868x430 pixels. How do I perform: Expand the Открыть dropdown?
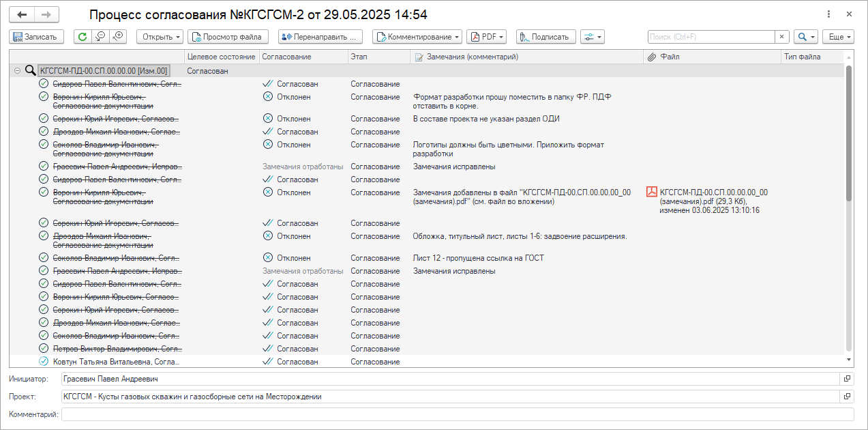160,37
